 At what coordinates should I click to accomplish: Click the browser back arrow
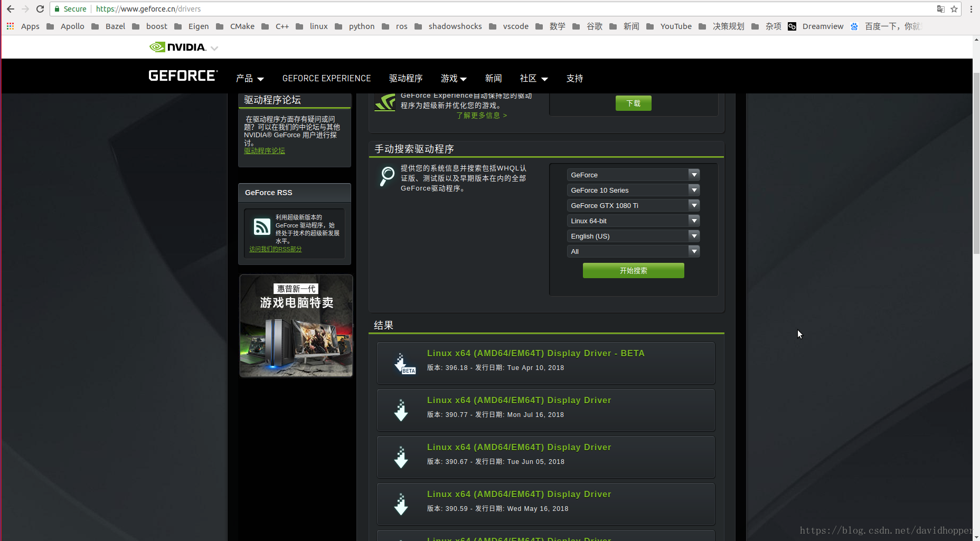point(11,9)
